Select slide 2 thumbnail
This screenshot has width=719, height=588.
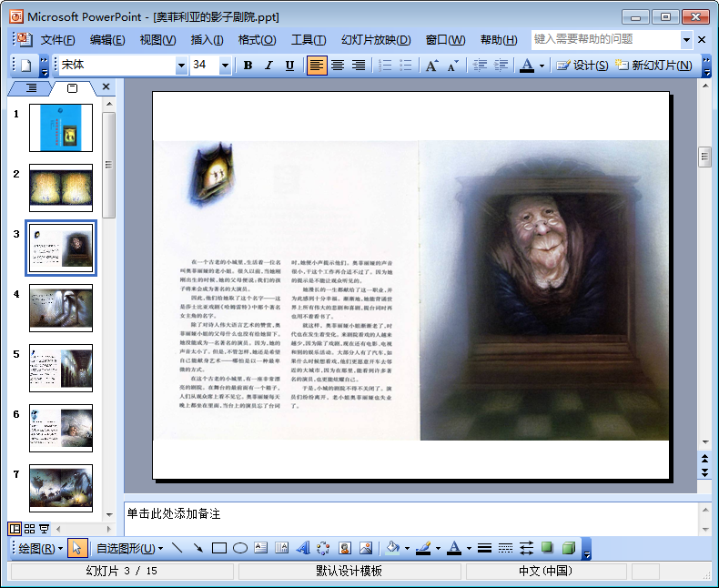[x=61, y=188]
